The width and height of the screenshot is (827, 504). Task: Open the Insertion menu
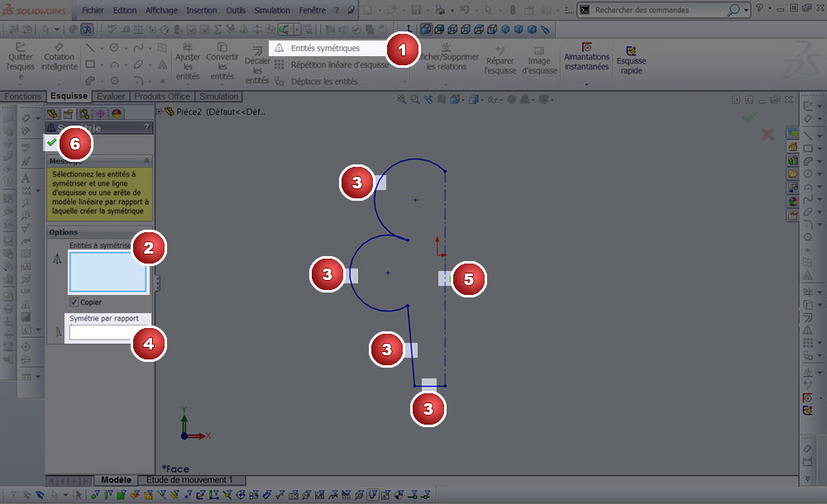click(x=202, y=10)
